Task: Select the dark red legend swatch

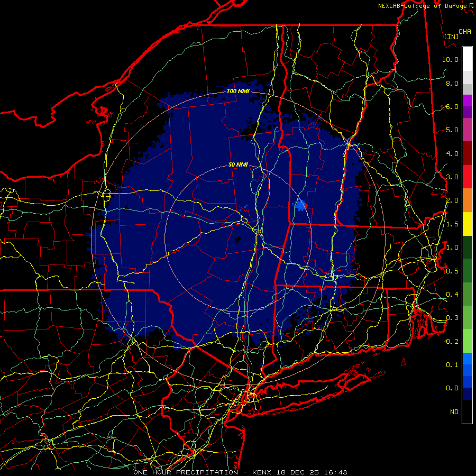Action: [467, 153]
